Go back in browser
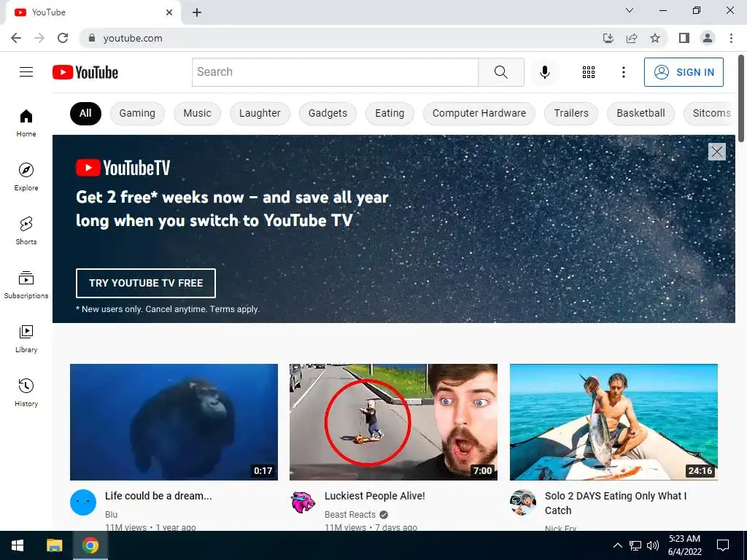The image size is (747, 560). point(16,38)
